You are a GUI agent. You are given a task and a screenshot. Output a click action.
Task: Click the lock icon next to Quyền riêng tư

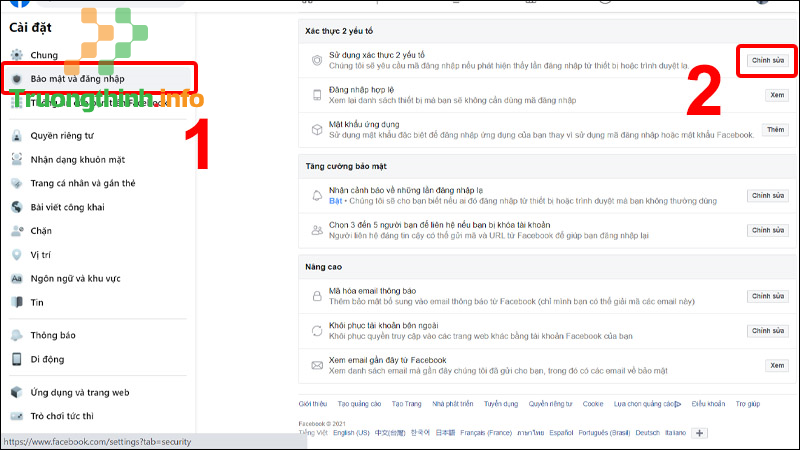click(x=17, y=136)
